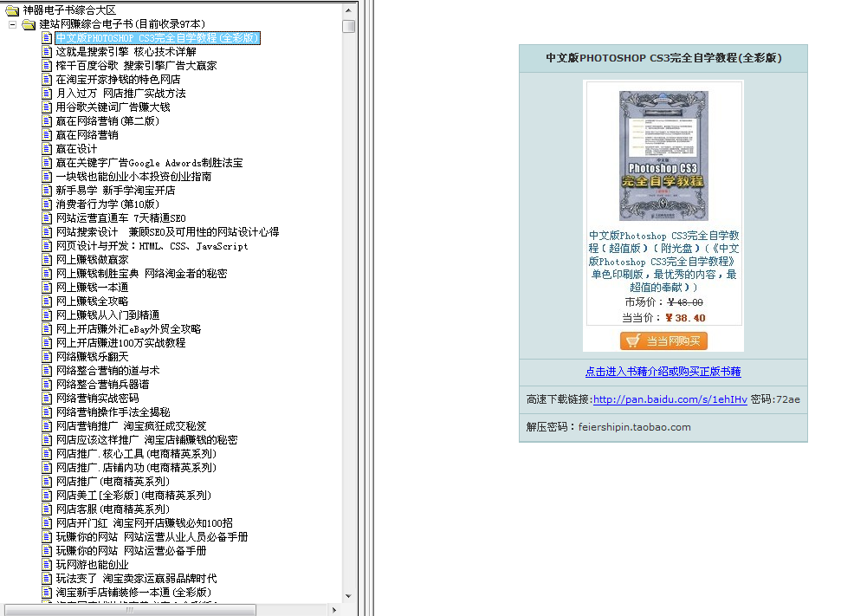
Task: Click the page icon beside 网店推广 (电商精英系列)
Action: click(47, 482)
